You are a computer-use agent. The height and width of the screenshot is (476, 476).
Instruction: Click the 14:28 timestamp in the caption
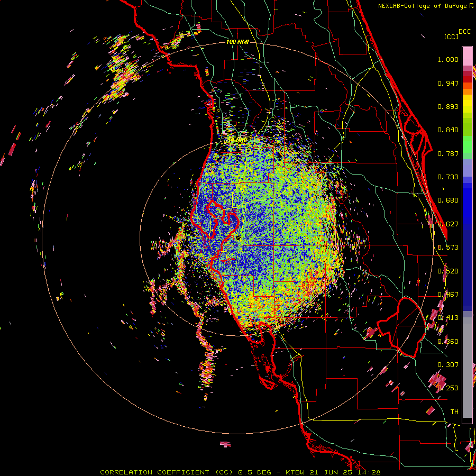click(370, 472)
